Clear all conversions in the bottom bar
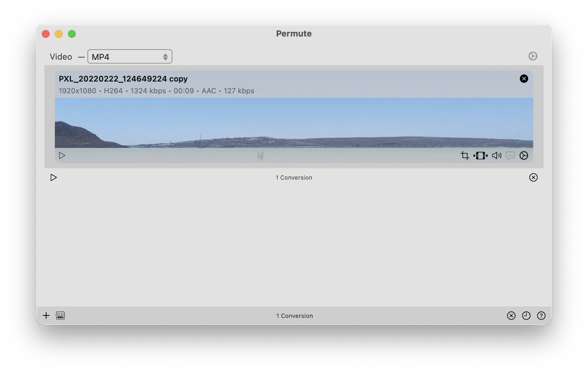Screen dimensions: 588x373 [511, 316]
